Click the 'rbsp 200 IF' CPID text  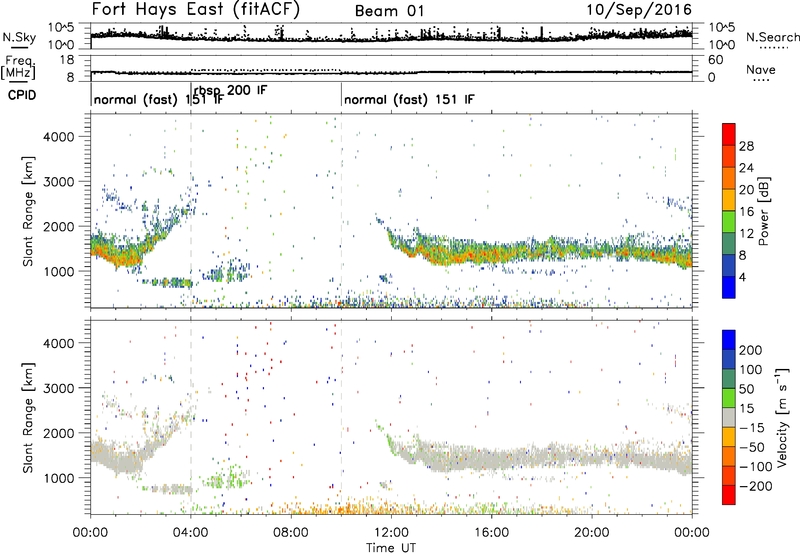point(230,91)
